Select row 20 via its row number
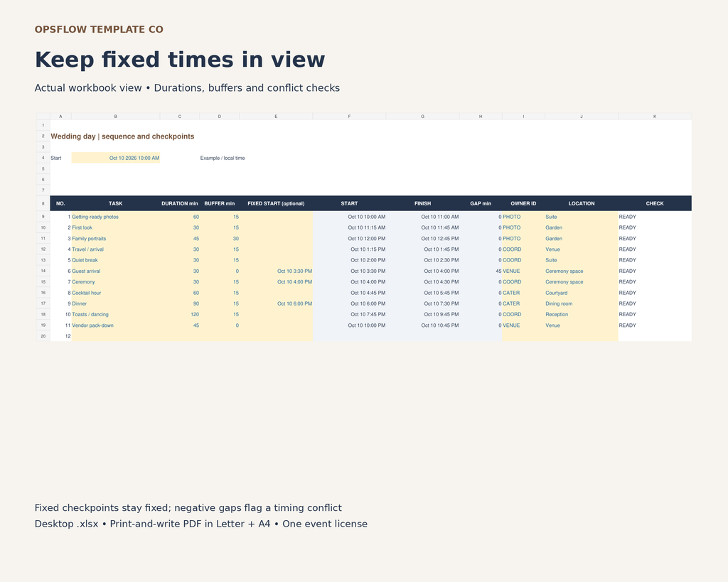The image size is (728, 582). click(x=43, y=336)
